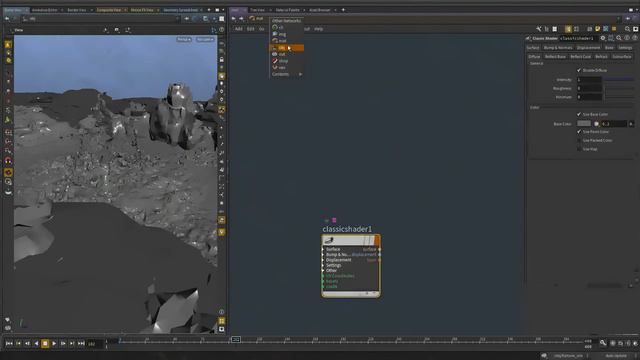Open the Bump & Normals tab
640x360 pixels.
(558, 48)
